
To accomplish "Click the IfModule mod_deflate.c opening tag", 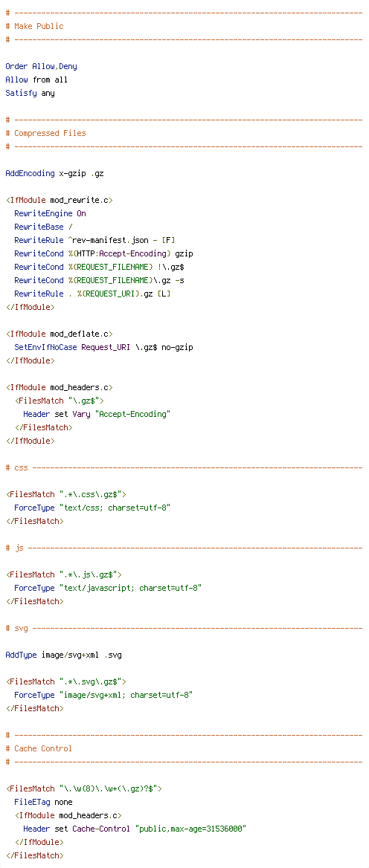I will coord(60,334).
